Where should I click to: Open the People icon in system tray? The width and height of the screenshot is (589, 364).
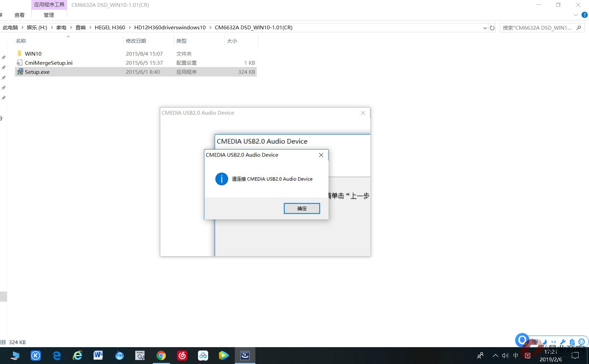(x=480, y=356)
